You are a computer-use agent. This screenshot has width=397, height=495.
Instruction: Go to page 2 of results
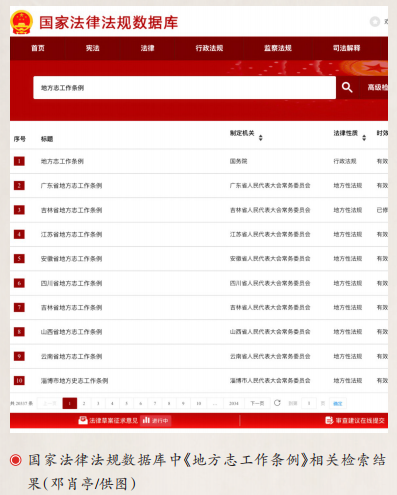[84, 403]
